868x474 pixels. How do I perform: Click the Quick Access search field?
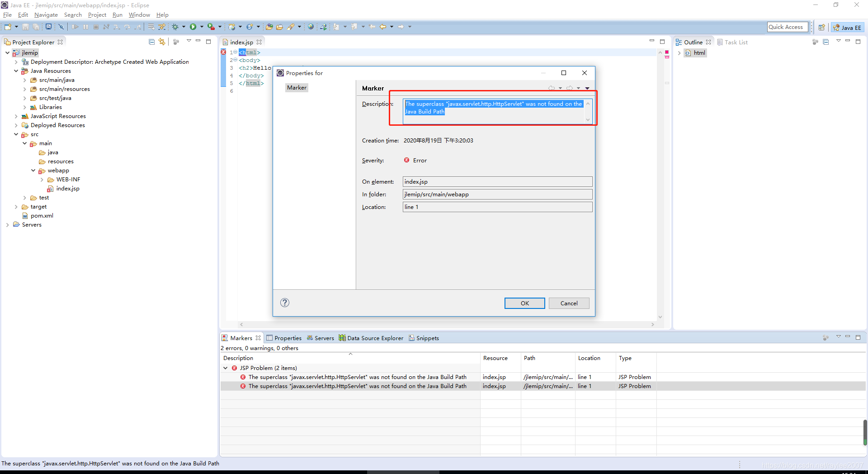pyautogui.click(x=788, y=27)
